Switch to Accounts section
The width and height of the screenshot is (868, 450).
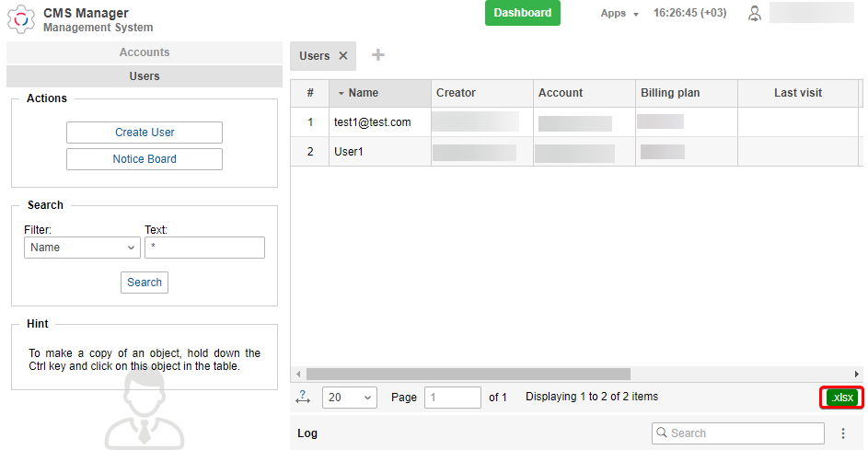[145, 52]
